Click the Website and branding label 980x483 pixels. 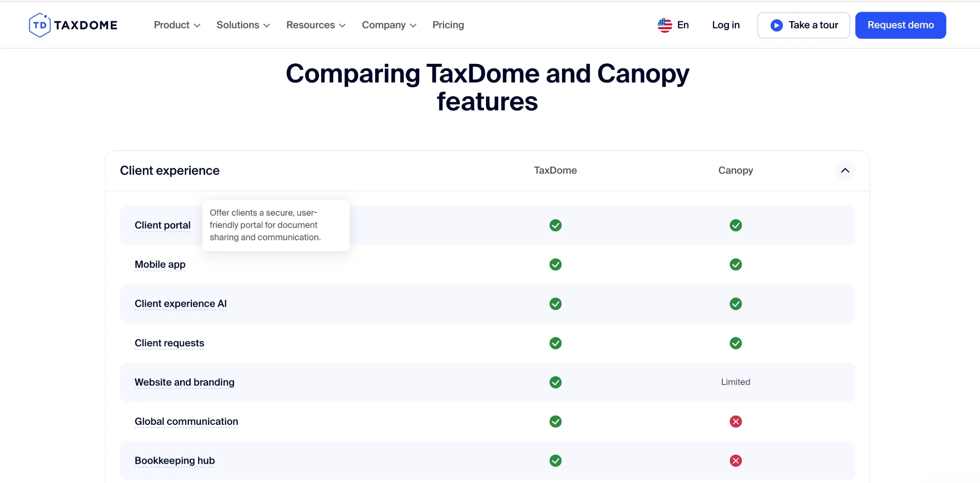point(185,383)
